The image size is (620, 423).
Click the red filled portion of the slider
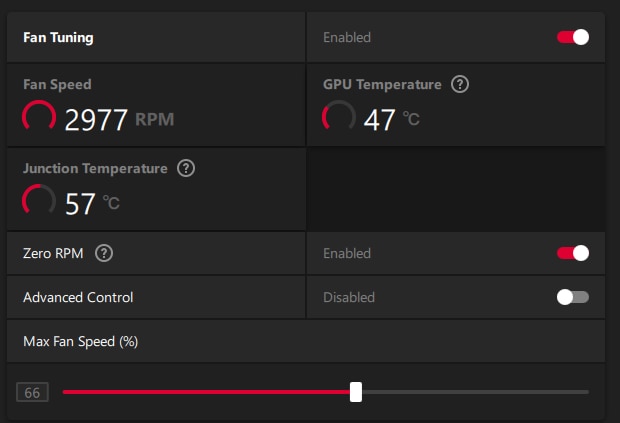pyautogui.click(x=206, y=392)
